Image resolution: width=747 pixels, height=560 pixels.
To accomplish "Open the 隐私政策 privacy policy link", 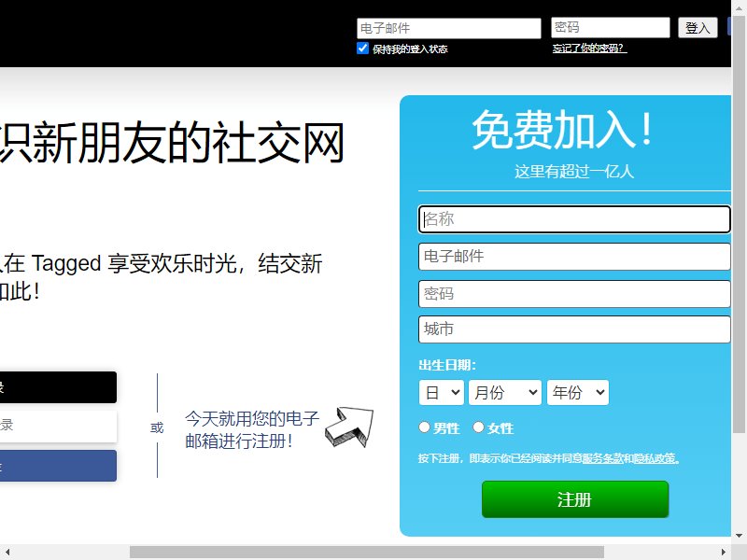I will tap(655, 458).
